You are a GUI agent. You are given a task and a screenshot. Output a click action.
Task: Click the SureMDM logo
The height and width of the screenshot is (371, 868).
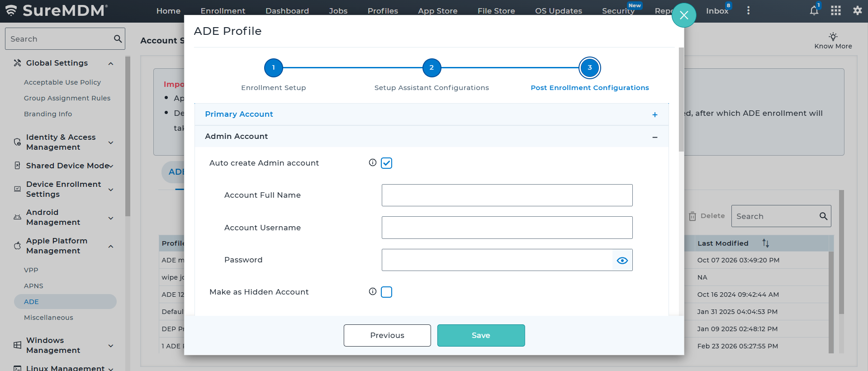(57, 10)
